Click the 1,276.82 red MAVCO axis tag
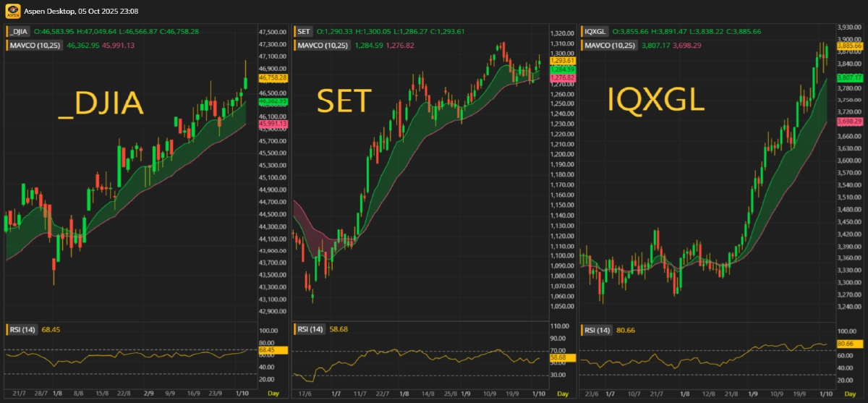Image resolution: width=868 pixels, height=403 pixels. [x=561, y=77]
